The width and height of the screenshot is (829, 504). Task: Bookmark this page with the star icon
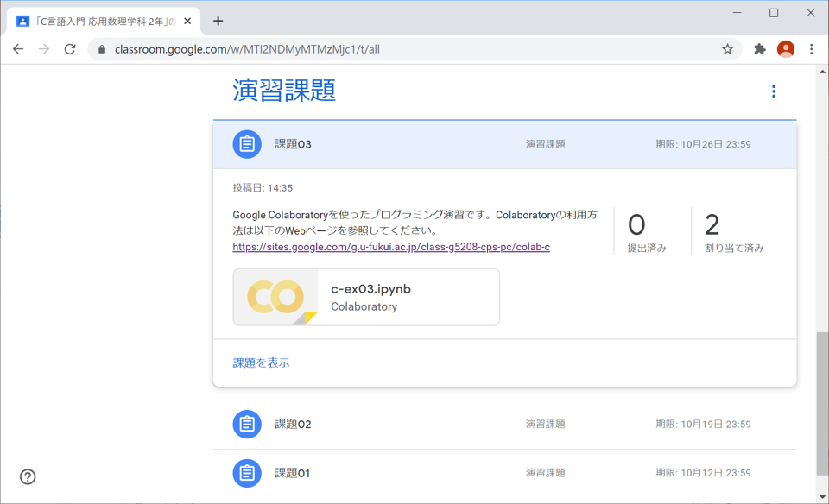(x=727, y=49)
